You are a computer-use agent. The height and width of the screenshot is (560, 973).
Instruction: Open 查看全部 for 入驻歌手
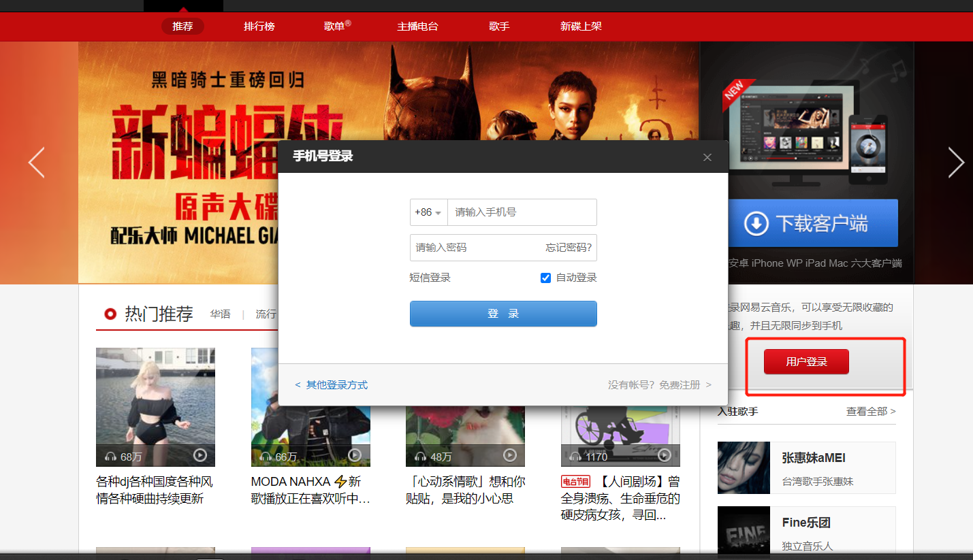pos(871,412)
